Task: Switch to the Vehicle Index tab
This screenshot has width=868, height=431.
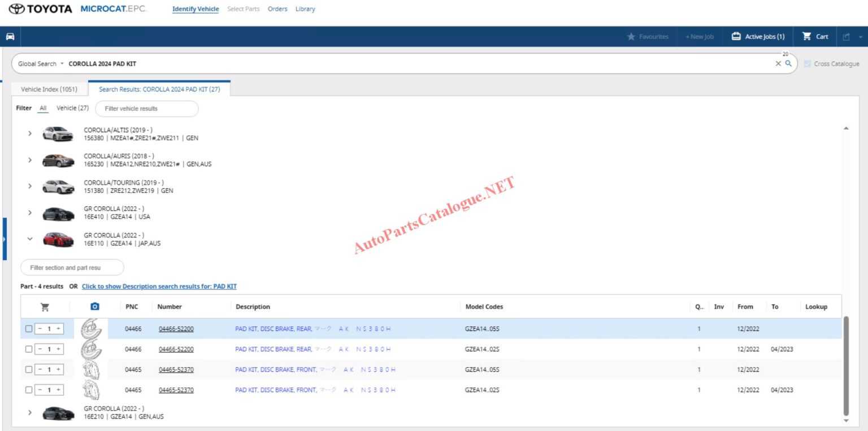Action: click(49, 89)
